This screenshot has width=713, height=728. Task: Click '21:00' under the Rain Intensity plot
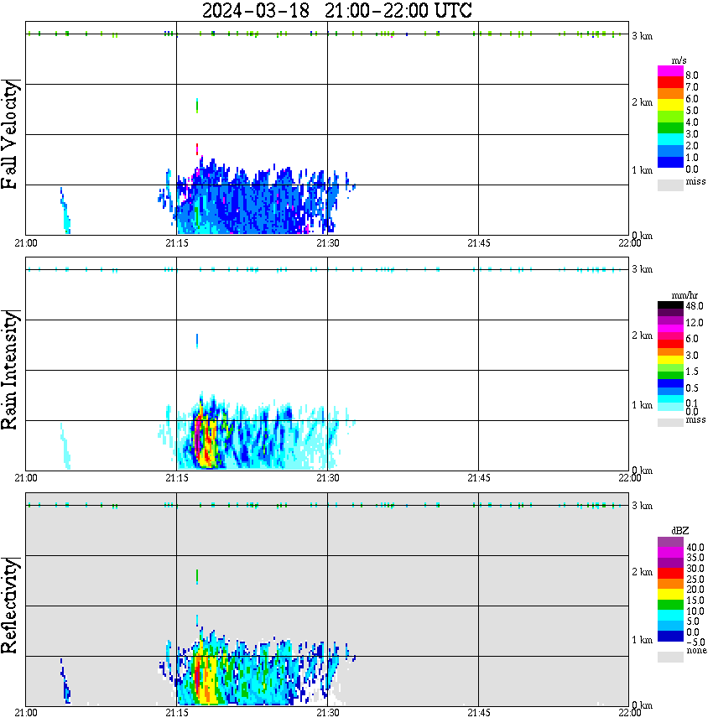[x=25, y=478]
